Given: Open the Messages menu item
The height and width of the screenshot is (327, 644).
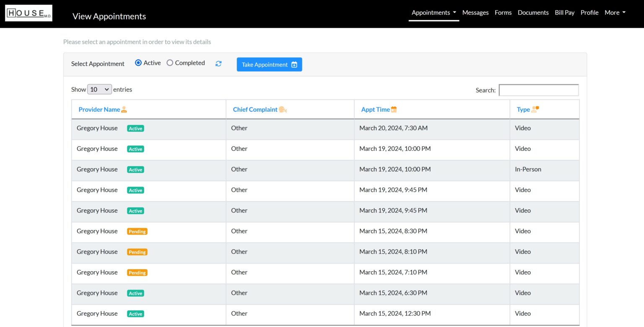Looking at the screenshot, I should click(475, 12).
